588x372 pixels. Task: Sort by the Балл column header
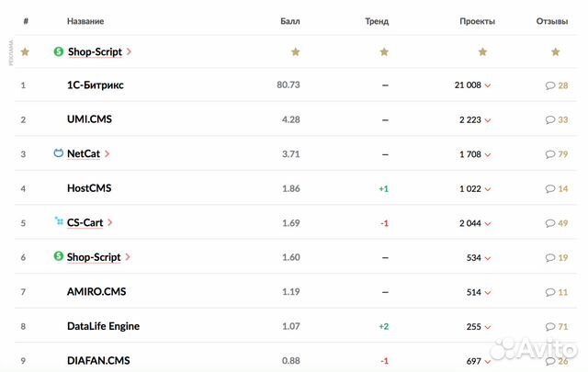(290, 21)
